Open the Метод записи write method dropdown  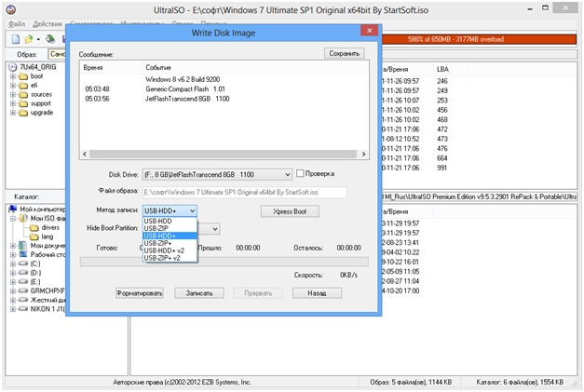click(170, 211)
